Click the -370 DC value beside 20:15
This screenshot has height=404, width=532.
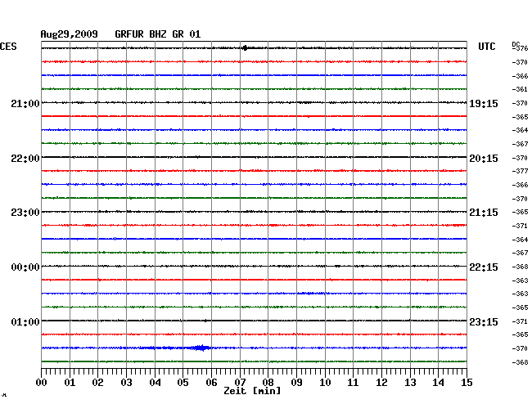pyautogui.click(x=520, y=158)
